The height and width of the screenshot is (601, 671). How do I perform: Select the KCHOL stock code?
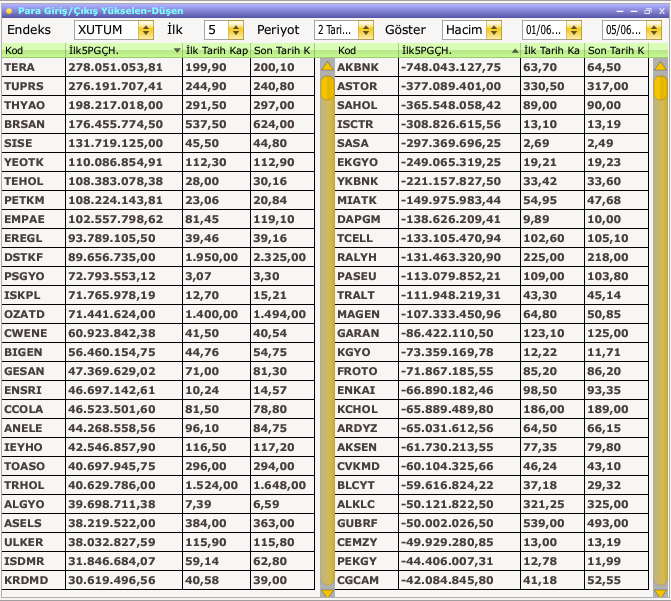coord(357,409)
